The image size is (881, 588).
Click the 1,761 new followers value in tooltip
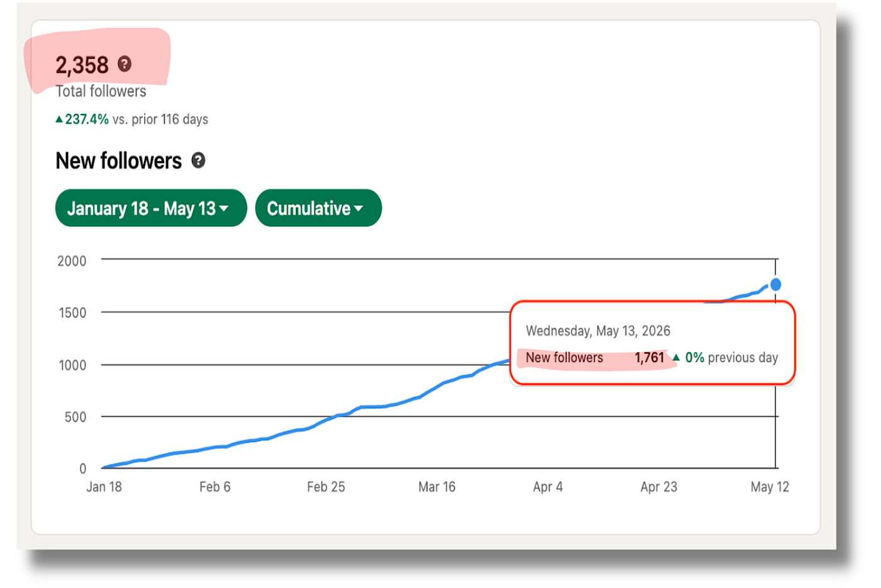(x=649, y=358)
